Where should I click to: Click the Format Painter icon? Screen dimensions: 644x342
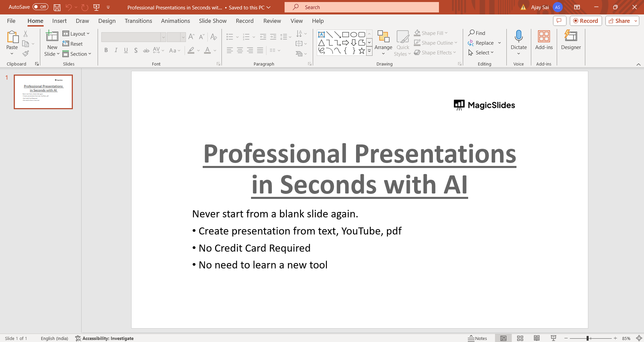pyautogui.click(x=26, y=54)
